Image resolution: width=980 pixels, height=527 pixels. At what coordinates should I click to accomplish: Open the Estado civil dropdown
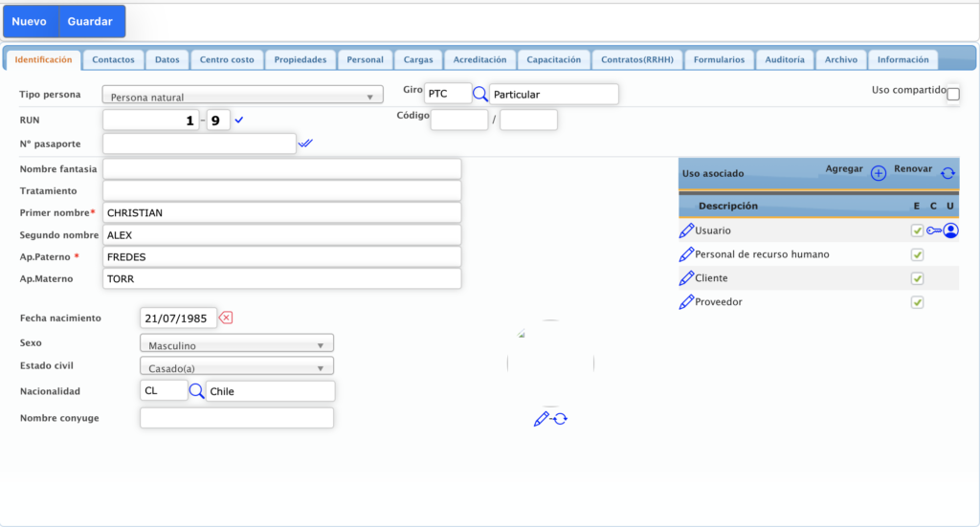click(237, 366)
